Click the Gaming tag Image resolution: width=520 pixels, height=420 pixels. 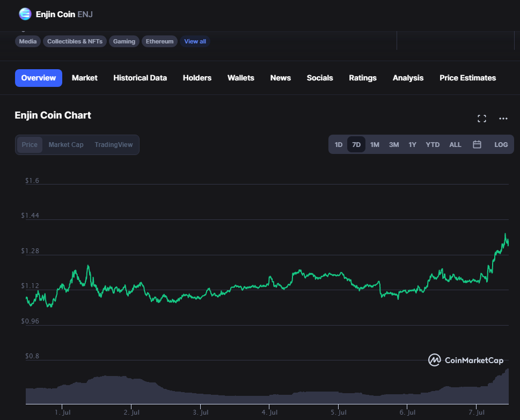click(124, 41)
